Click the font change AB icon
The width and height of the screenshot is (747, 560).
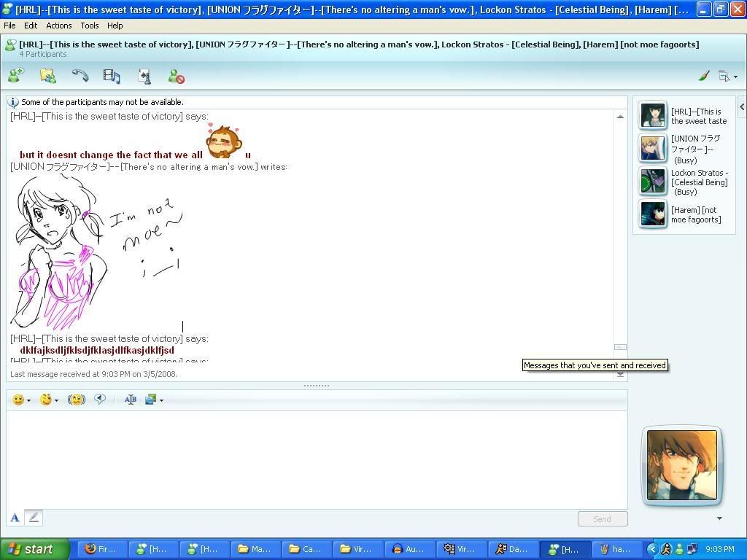click(131, 400)
